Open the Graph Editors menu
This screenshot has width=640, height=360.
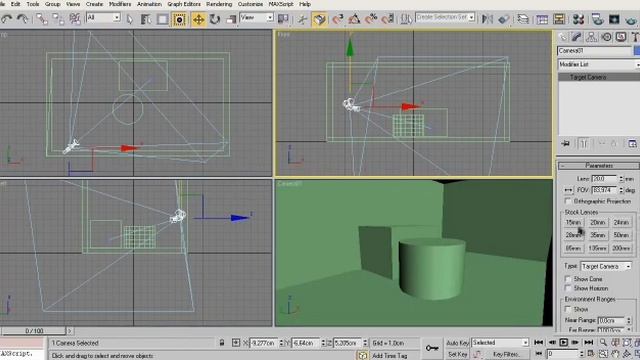click(x=184, y=4)
